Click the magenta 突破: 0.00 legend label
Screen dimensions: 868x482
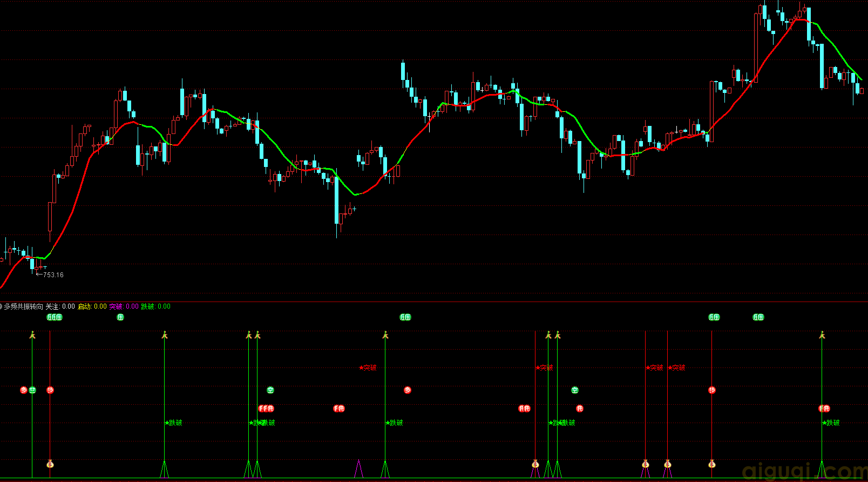click(x=124, y=306)
